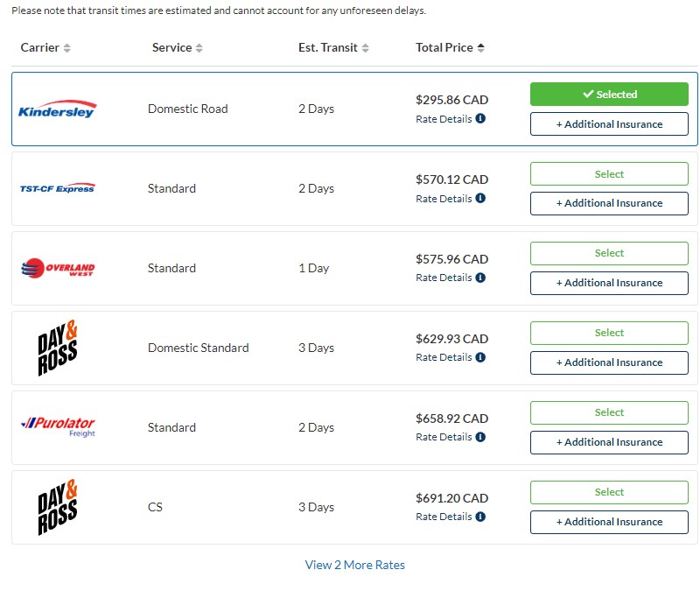The width and height of the screenshot is (700, 591).
Task: Sort rates by Total Price column
Action: (x=450, y=47)
